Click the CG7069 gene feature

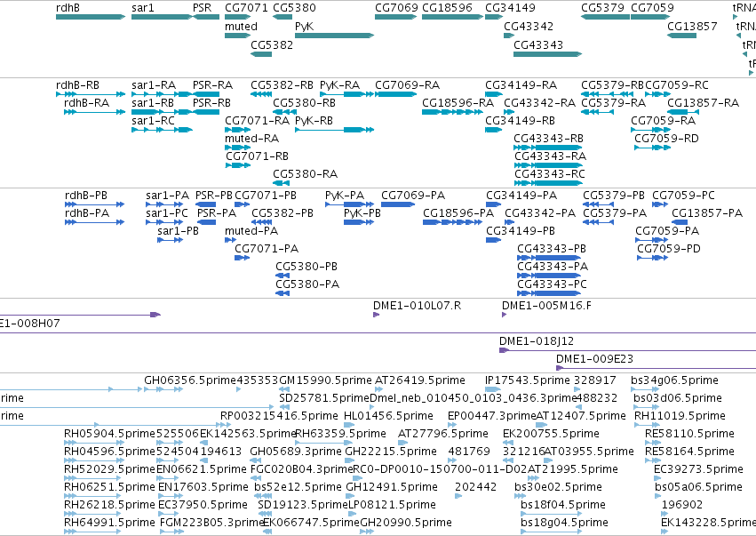coord(396,17)
